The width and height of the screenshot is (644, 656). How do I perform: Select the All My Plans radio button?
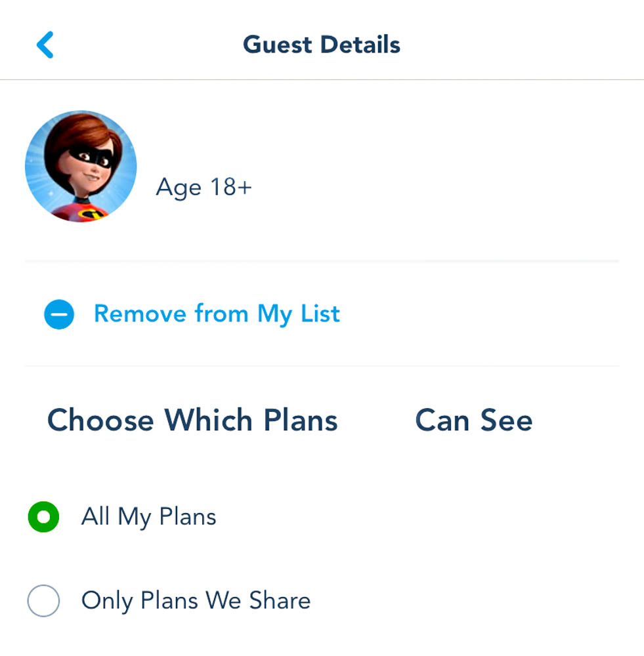coord(43,517)
